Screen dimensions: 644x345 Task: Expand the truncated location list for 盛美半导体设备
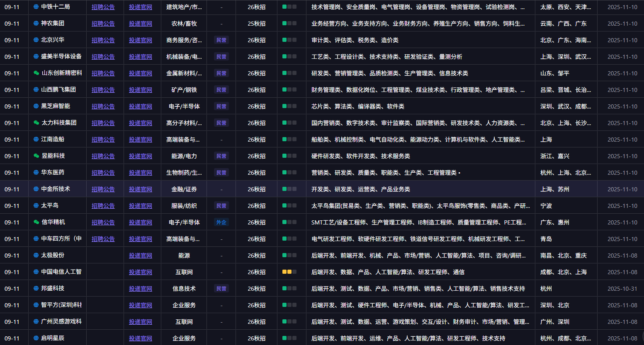[566, 56]
